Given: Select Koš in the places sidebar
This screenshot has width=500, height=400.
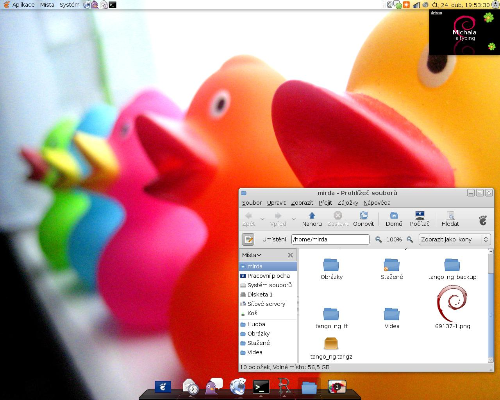Looking at the screenshot, I should click(249, 313).
